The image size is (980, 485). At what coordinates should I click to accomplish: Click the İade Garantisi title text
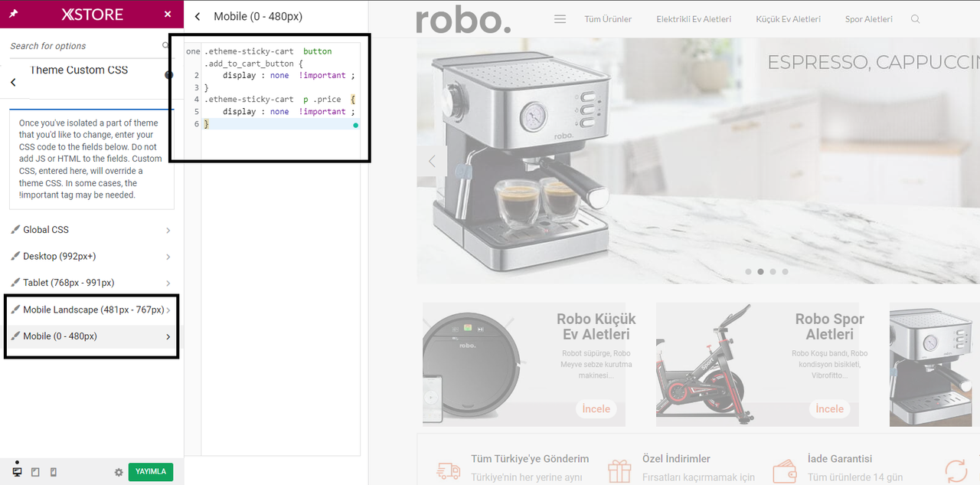pyautogui.click(x=840, y=459)
